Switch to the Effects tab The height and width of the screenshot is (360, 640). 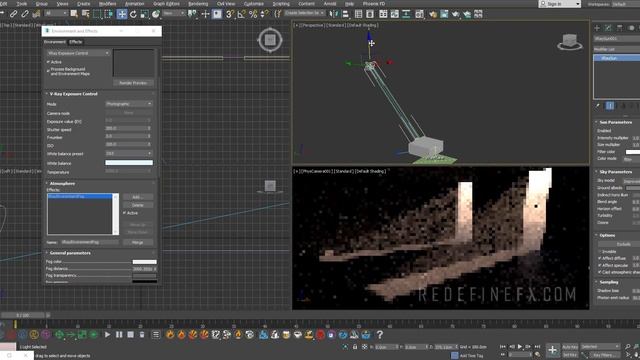tap(76, 42)
